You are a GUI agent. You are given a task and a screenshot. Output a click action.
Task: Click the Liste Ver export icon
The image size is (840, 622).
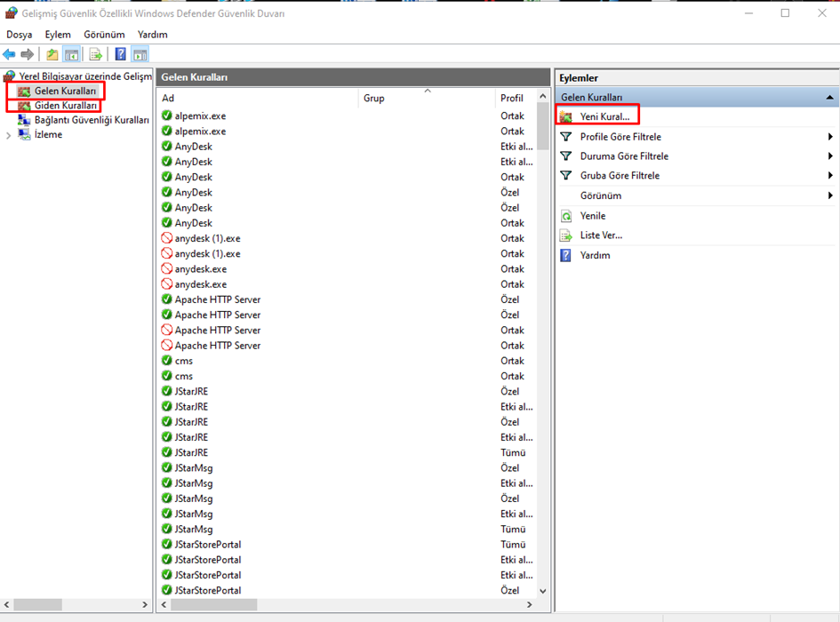click(566, 235)
